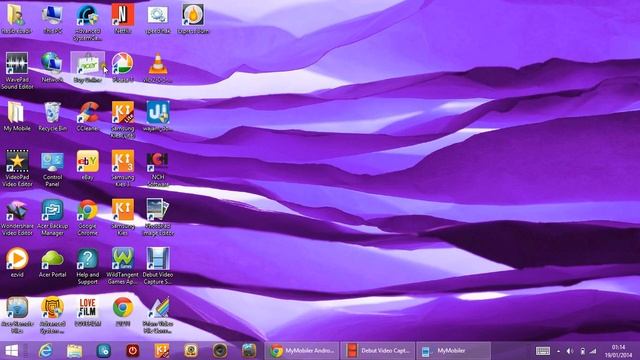Switch to MyMobiler taskbar window

click(x=453, y=351)
